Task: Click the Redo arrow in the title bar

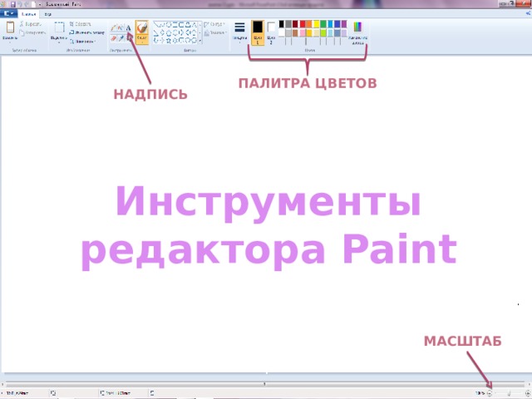Action: 27,4
